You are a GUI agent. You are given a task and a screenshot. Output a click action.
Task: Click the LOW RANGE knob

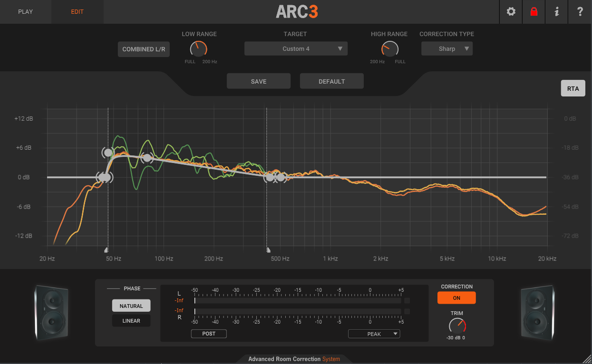[x=199, y=49]
